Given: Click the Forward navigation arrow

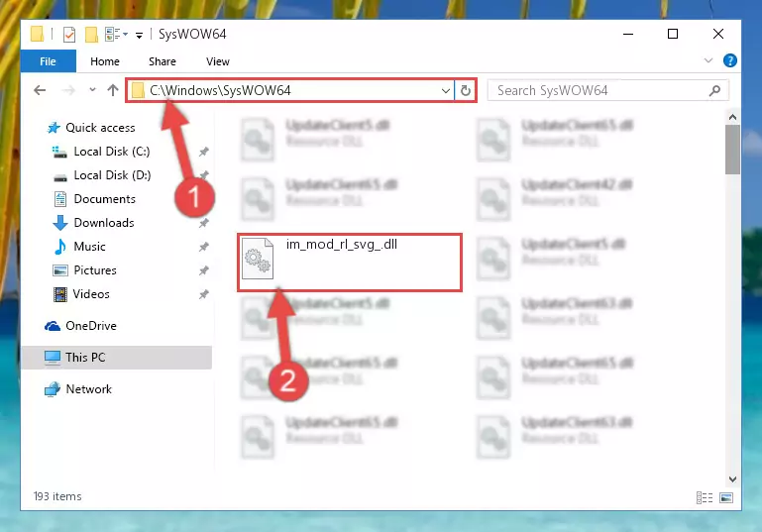Looking at the screenshot, I should [x=68, y=90].
